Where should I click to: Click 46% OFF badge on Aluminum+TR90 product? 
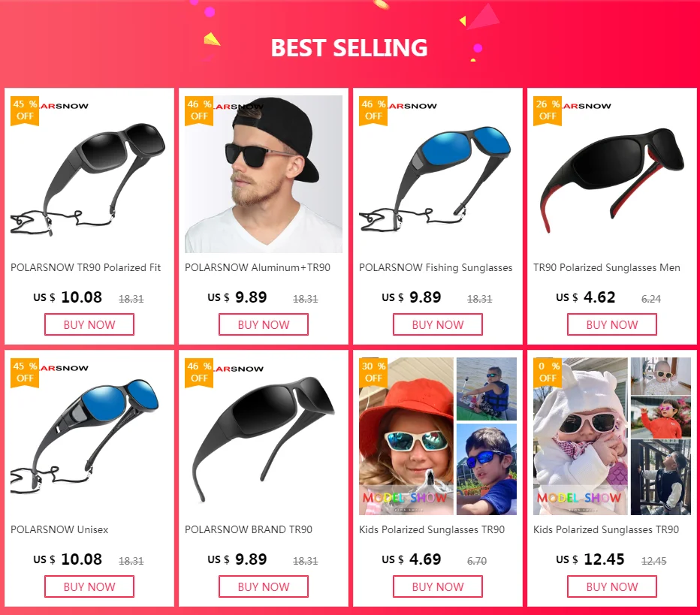[x=200, y=110]
